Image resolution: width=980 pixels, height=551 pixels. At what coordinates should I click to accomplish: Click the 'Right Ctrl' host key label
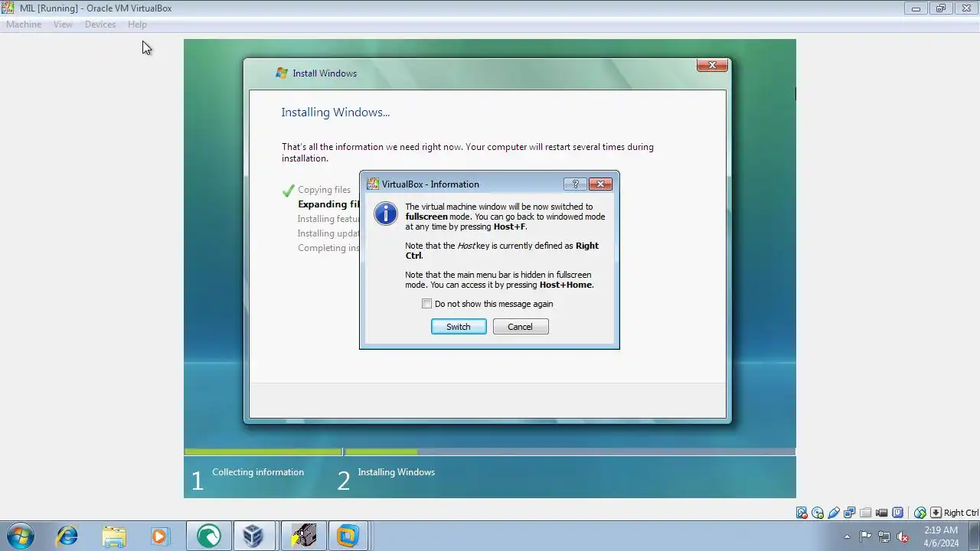tap(961, 513)
